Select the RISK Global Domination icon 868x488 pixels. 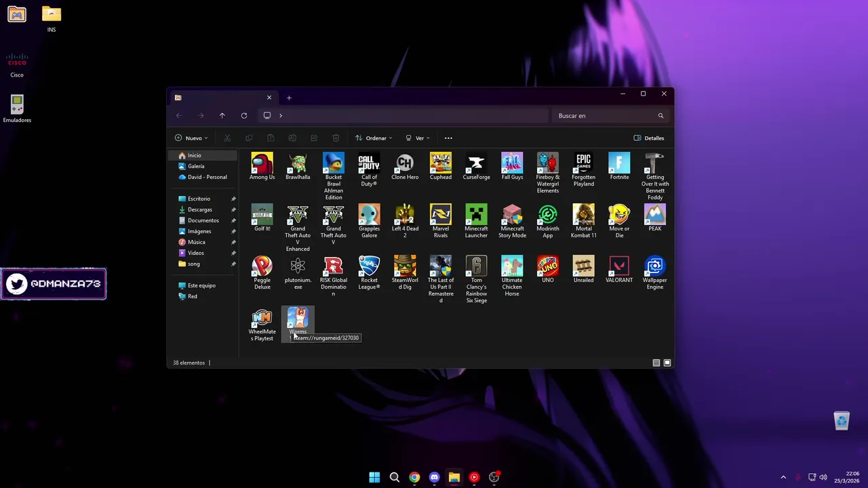tap(334, 277)
